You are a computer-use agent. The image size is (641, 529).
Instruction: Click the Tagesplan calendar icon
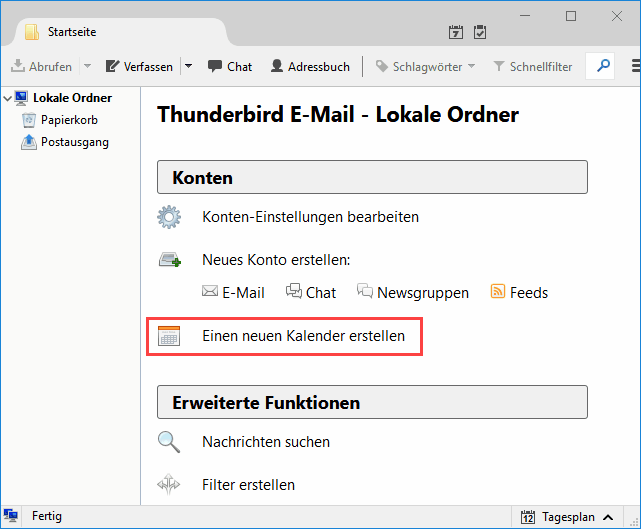[x=528, y=517]
